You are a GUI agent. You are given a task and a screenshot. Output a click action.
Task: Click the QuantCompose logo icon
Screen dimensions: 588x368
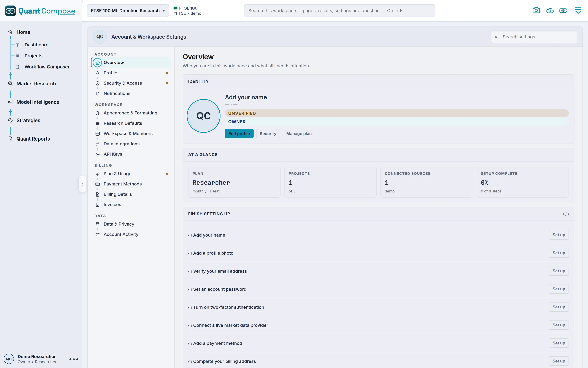[10, 11]
